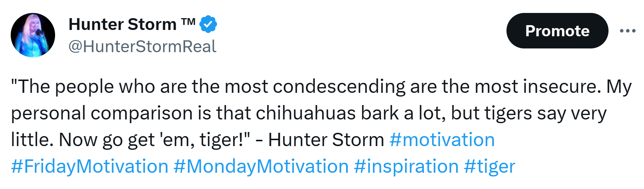Click the Promote button
644x189 pixels.
(x=557, y=31)
